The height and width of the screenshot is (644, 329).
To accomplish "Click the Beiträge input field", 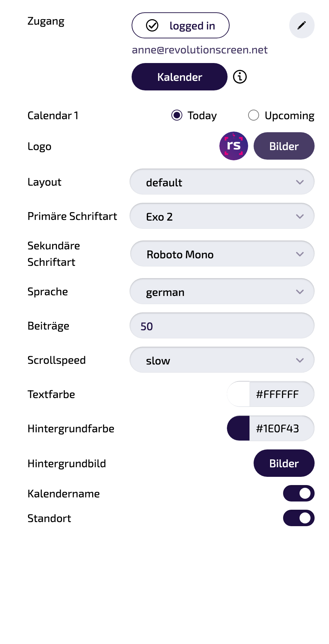I will tap(222, 325).
